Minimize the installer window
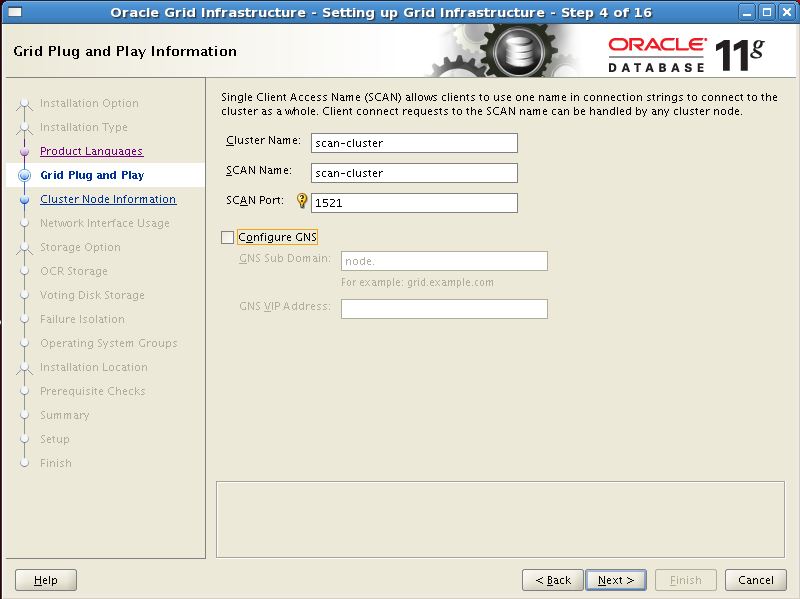Viewport: 800px width, 599px height. pyautogui.click(x=747, y=12)
